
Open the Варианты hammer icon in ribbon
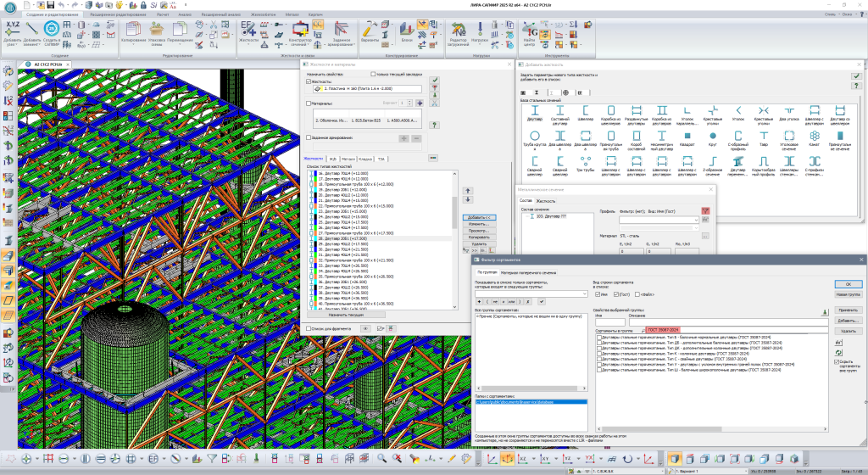370,29
